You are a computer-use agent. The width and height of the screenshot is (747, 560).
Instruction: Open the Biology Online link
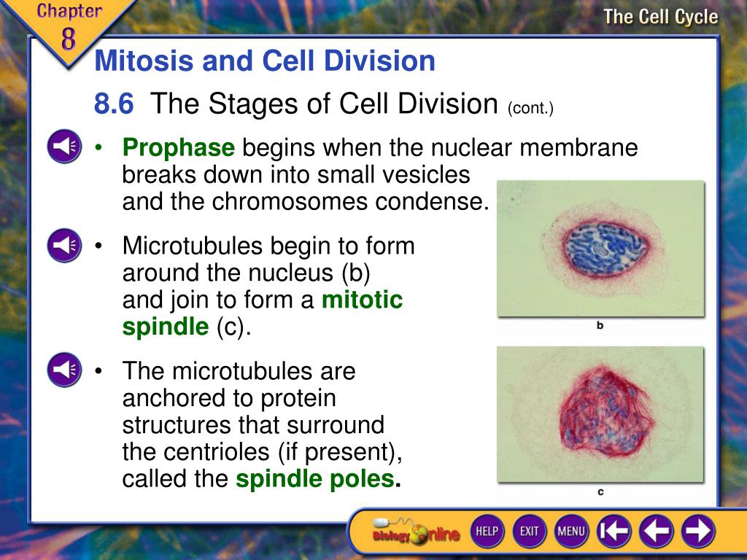pyautogui.click(x=415, y=532)
